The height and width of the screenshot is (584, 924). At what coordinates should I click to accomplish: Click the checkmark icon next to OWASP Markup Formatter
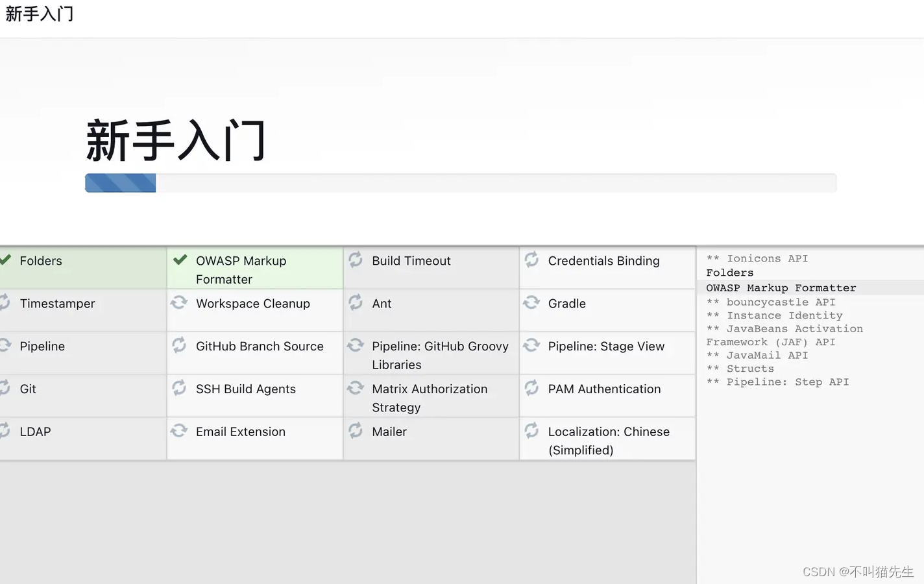tap(180, 260)
